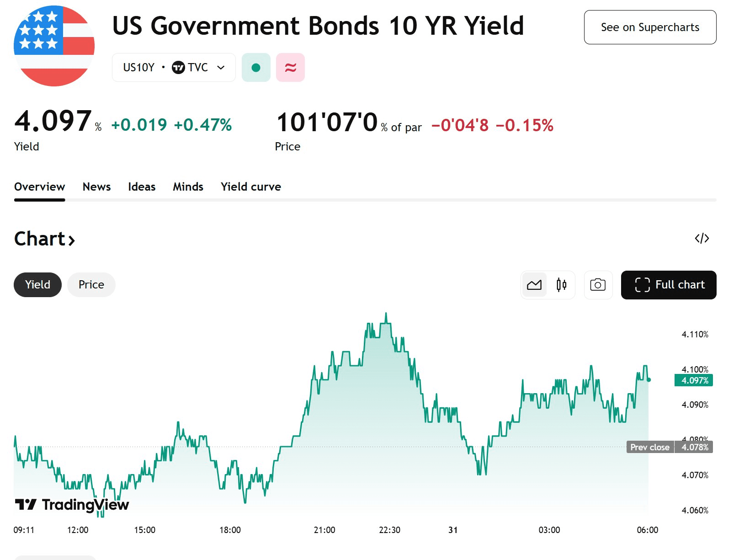Go to the Yield curve tab
Screen dimensions: 739x560
click(x=250, y=187)
